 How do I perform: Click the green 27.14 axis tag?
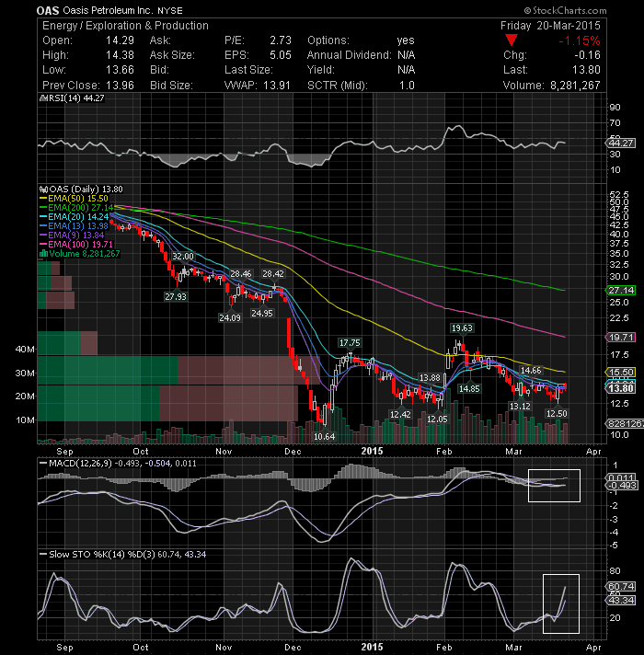click(x=621, y=290)
